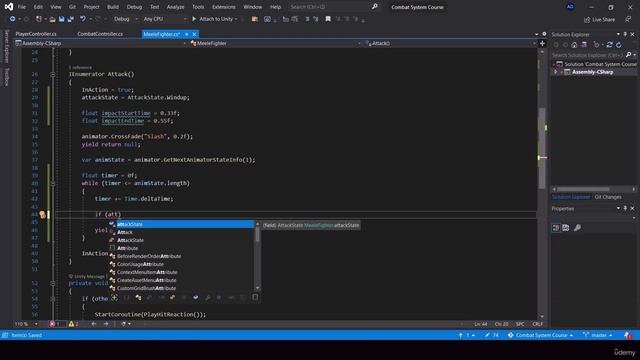Screen dimensions: 640x360
Task: Click the Save All toolbar icon
Action: (70, 19)
